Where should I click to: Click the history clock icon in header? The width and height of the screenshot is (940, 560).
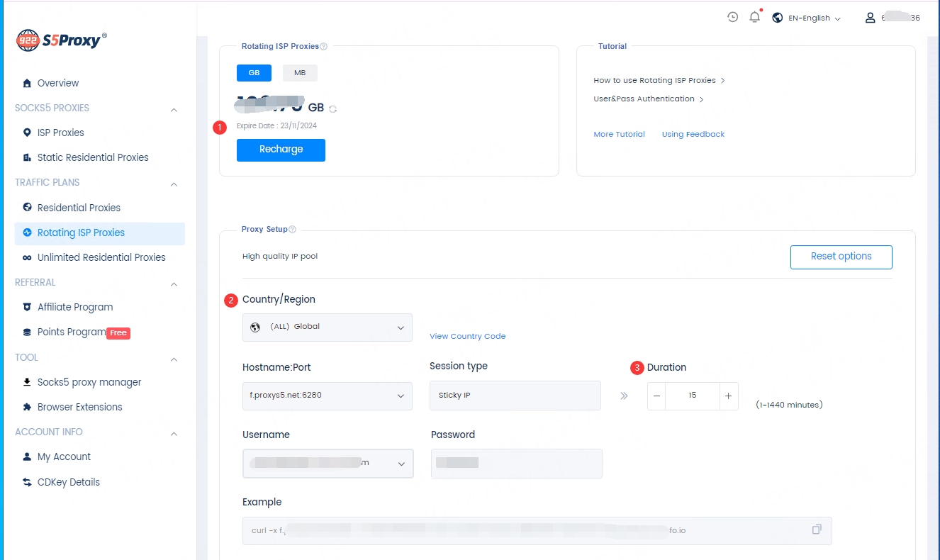click(x=733, y=17)
